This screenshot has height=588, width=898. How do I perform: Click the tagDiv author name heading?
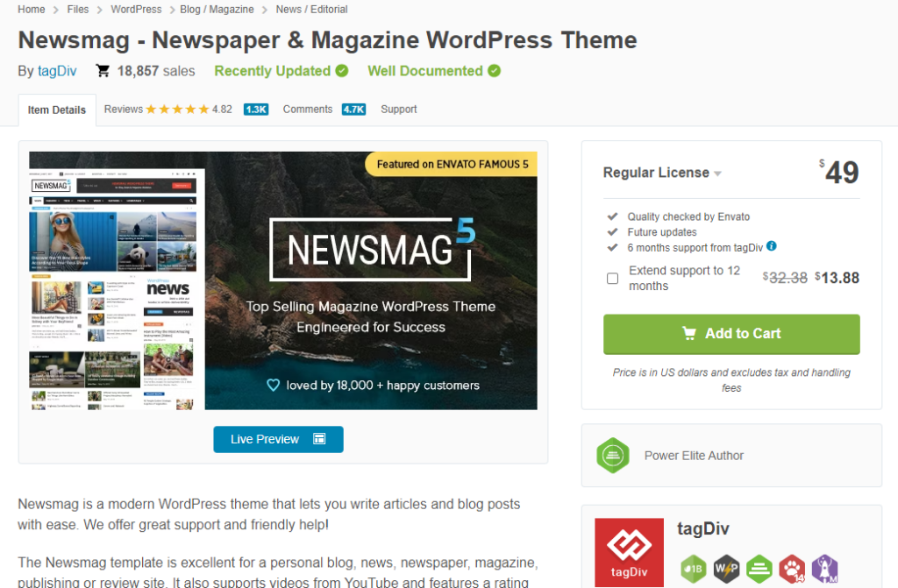click(x=702, y=528)
